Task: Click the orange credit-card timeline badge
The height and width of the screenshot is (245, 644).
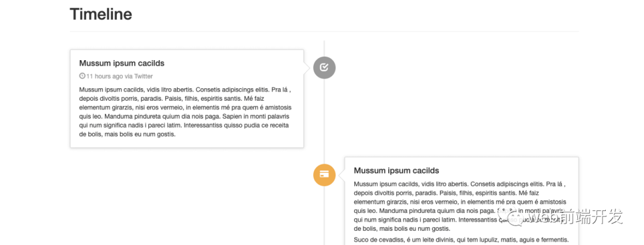Action: [x=324, y=175]
